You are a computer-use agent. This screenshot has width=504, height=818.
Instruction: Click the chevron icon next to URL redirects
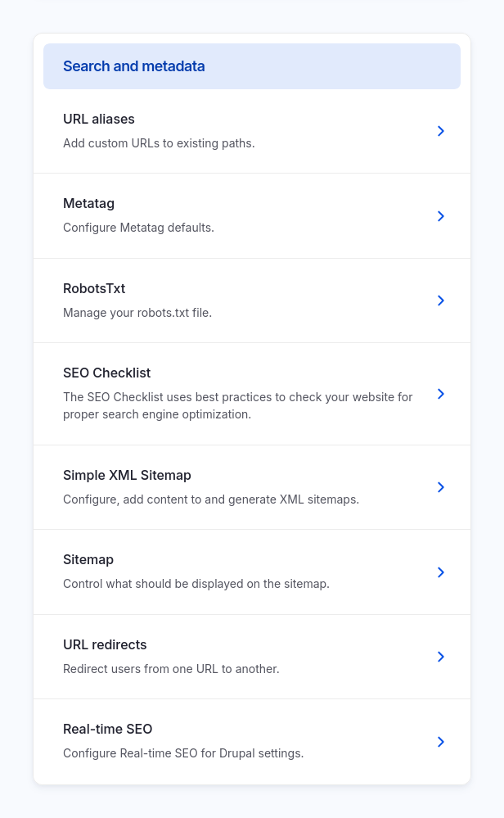tap(441, 657)
